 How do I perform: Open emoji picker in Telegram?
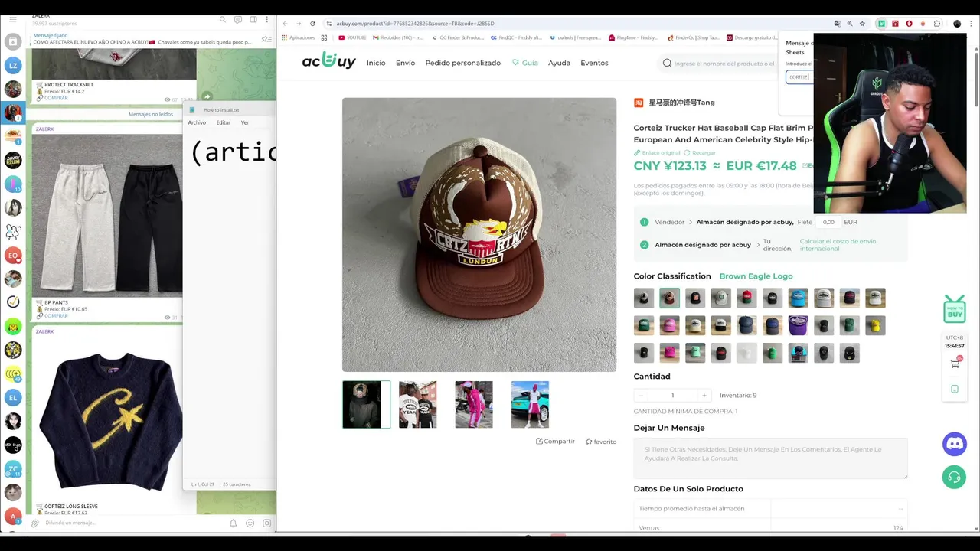pyautogui.click(x=250, y=523)
